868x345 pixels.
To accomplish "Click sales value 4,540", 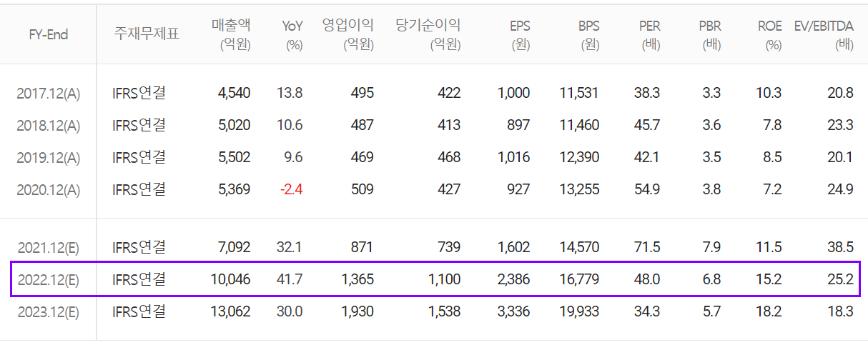I will (235, 94).
